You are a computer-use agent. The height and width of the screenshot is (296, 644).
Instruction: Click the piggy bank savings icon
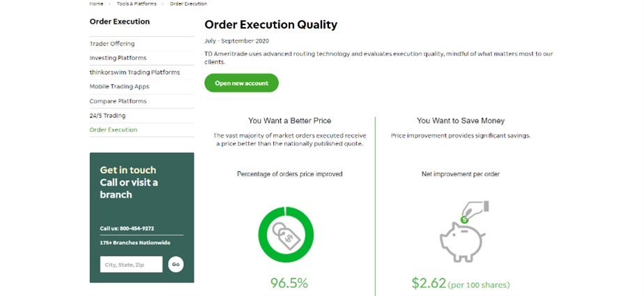point(462,227)
